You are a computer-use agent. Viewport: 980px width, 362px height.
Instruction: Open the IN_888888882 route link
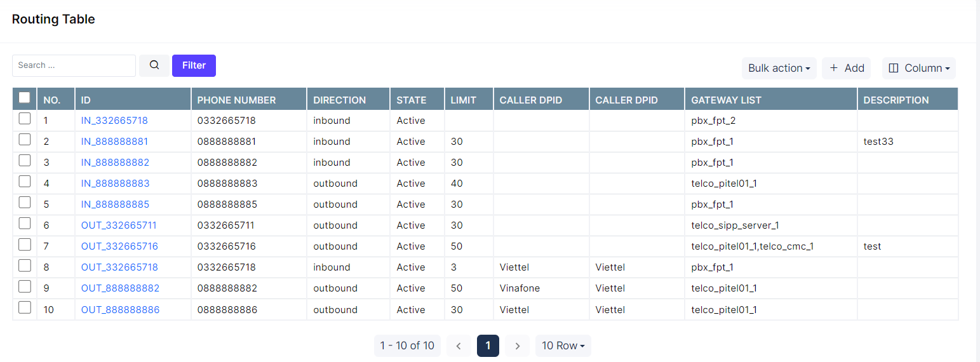(x=115, y=163)
